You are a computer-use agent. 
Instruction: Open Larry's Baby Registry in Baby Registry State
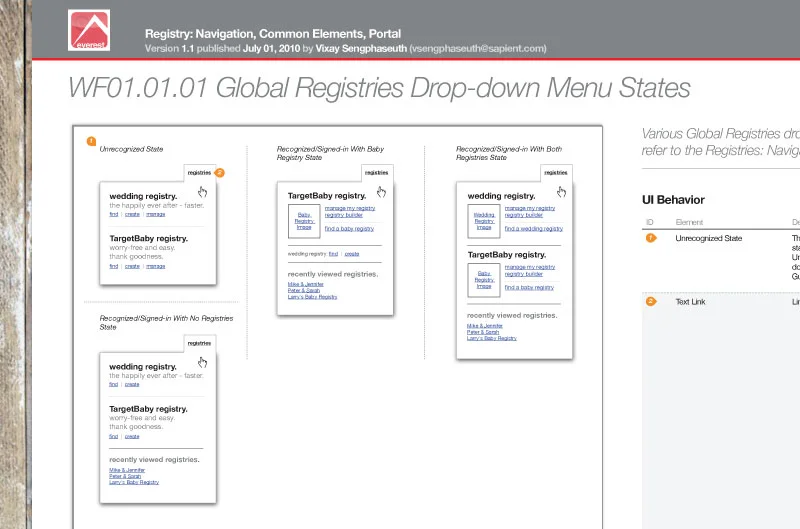coord(312,297)
